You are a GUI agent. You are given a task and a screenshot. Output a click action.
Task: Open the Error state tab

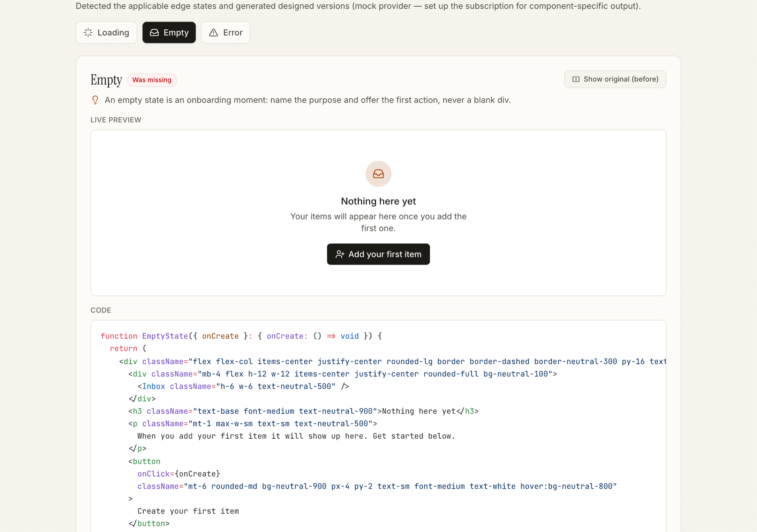226,32
